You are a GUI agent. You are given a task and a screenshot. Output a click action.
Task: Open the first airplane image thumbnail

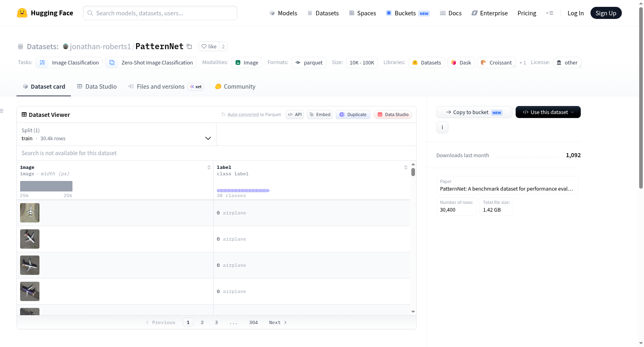tap(30, 213)
